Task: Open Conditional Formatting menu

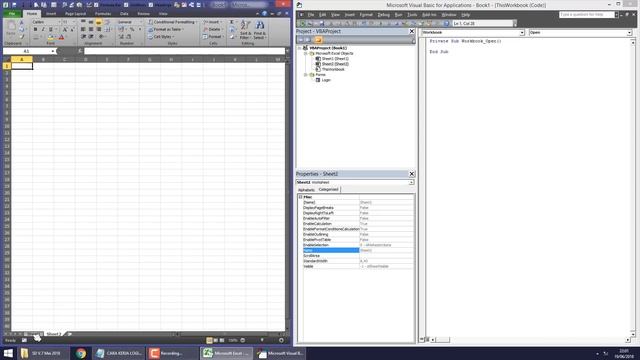Action: coord(173,22)
